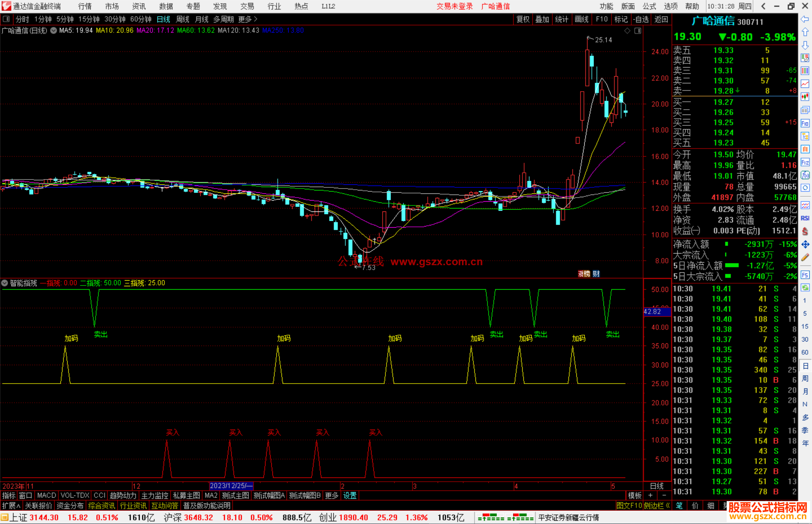The height and width of the screenshot is (524, 812).
Task: Click the 复权 button
Action: click(x=523, y=19)
